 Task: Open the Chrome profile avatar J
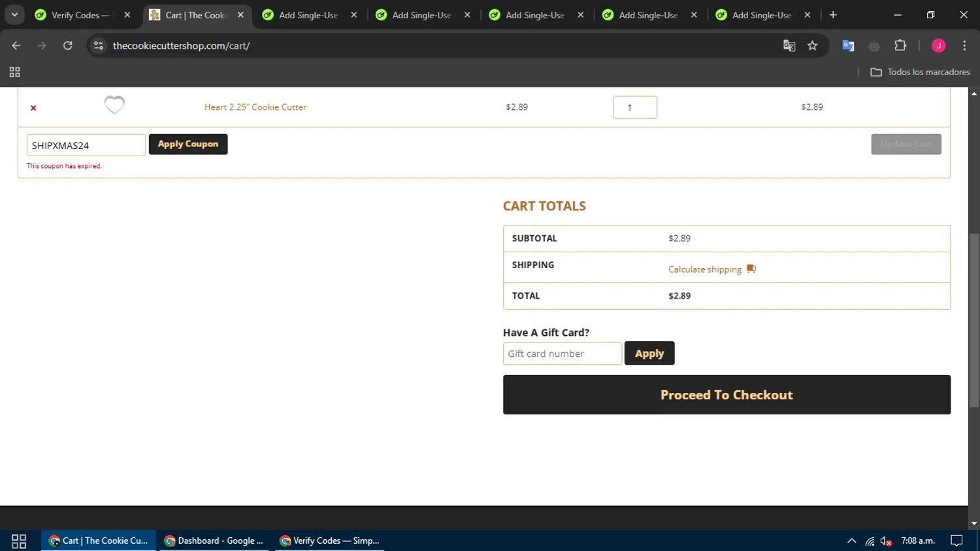[x=939, y=46]
